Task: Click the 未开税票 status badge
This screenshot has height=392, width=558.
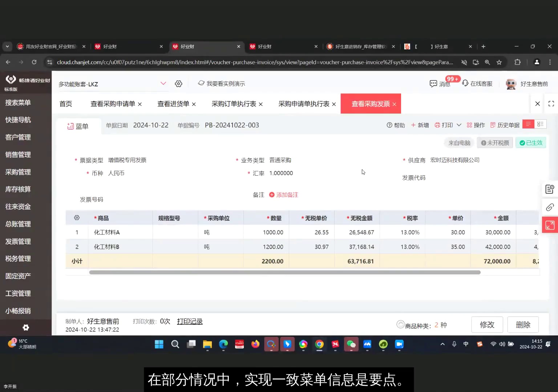Action: pyautogui.click(x=495, y=143)
